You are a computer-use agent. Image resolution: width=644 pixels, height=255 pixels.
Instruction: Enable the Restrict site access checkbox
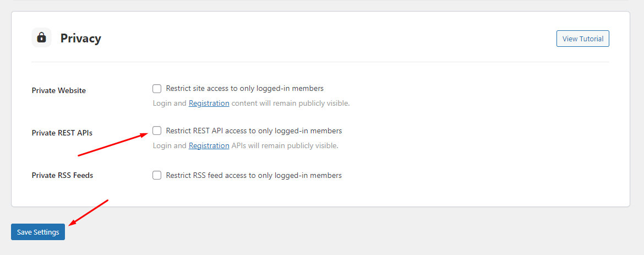(x=157, y=89)
